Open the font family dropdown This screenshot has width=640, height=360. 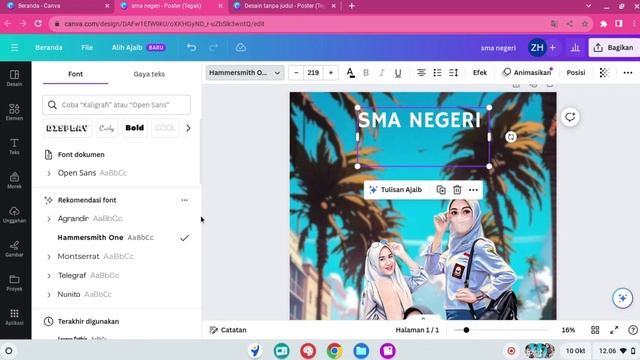pos(245,73)
